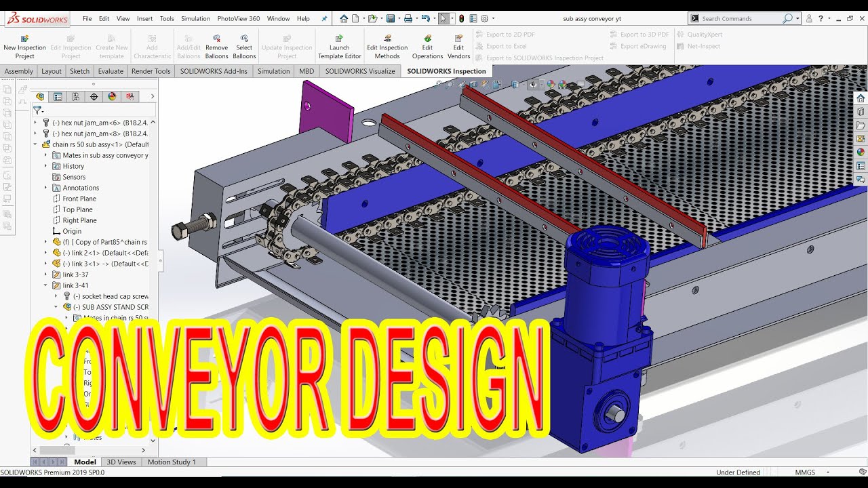Open the search commands dropdown arrow
Viewport: 868px width, 488px height.
(x=797, y=19)
